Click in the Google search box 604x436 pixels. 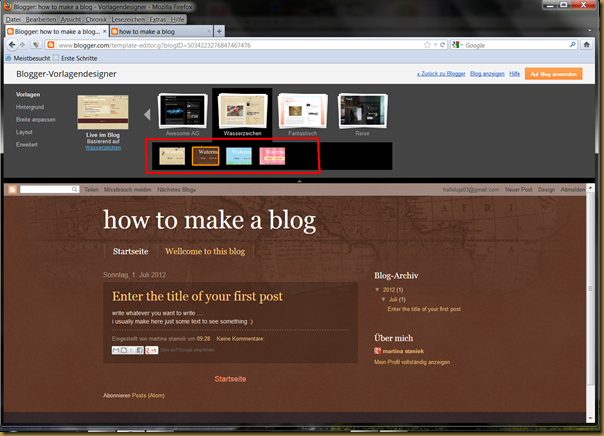(x=516, y=45)
